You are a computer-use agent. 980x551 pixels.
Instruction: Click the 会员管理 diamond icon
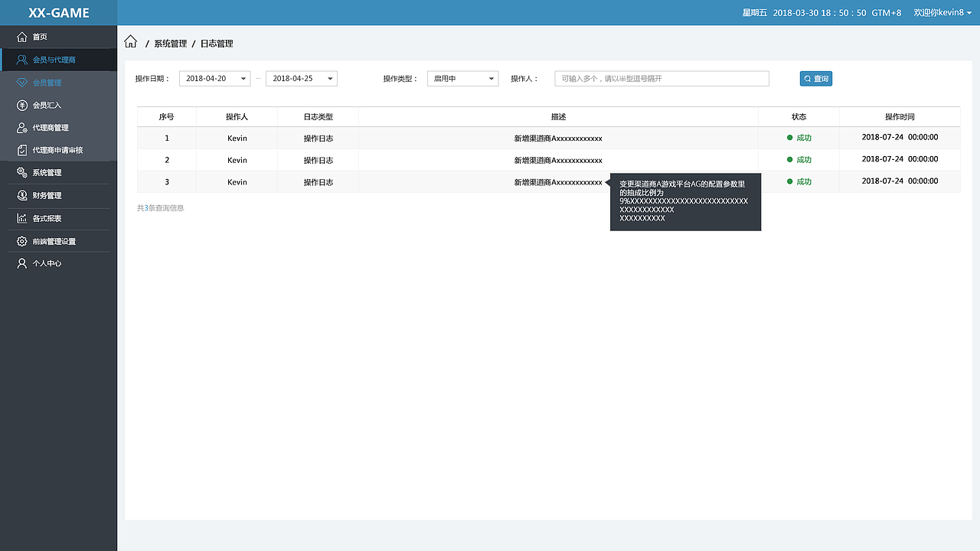pyautogui.click(x=21, y=83)
